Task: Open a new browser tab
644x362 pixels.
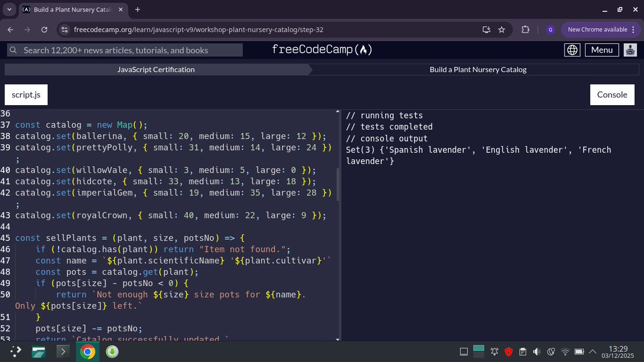Action: pos(138,9)
